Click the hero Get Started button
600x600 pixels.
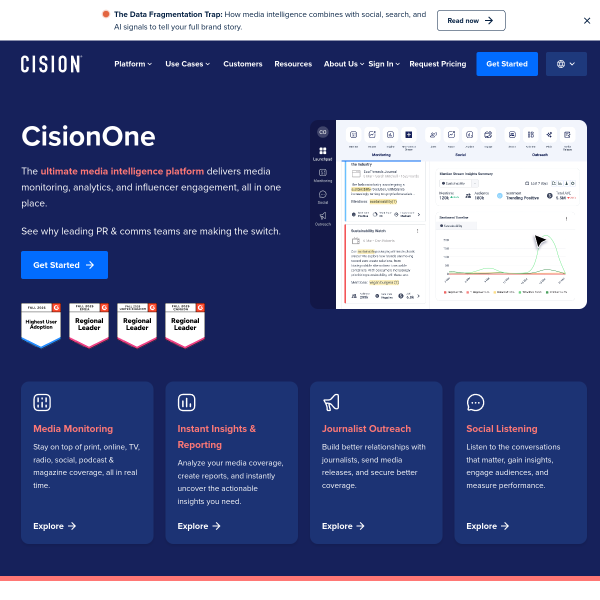(64, 265)
